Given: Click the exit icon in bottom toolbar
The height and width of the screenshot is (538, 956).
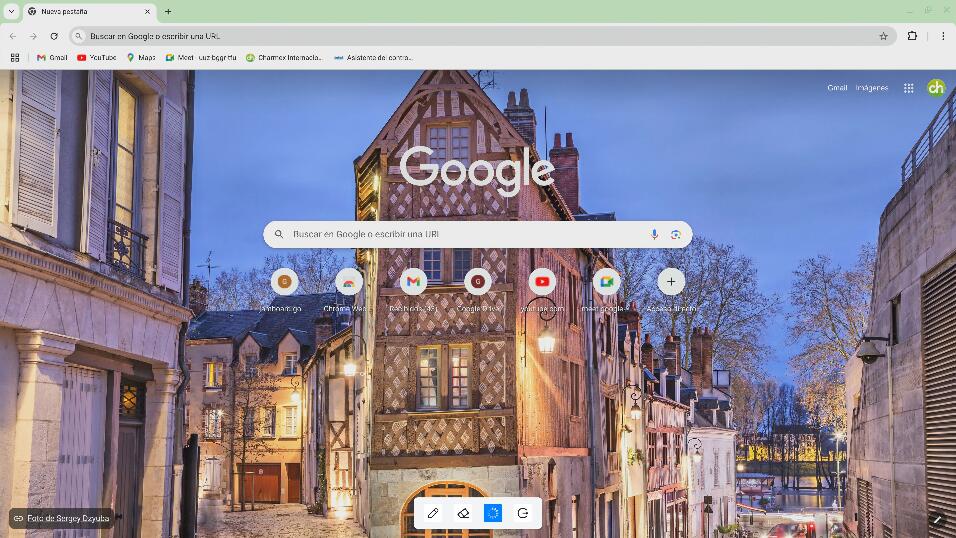Looking at the screenshot, I should click(523, 513).
